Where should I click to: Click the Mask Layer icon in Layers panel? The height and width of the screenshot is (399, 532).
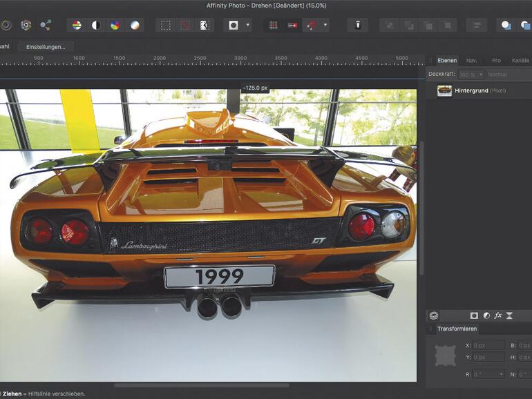coord(474,315)
